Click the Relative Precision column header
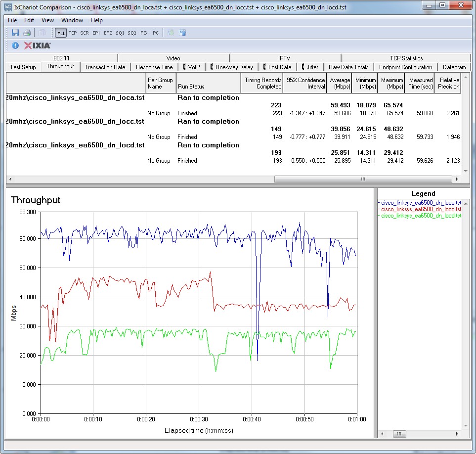The image size is (476, 454). (x=448, y=83)
